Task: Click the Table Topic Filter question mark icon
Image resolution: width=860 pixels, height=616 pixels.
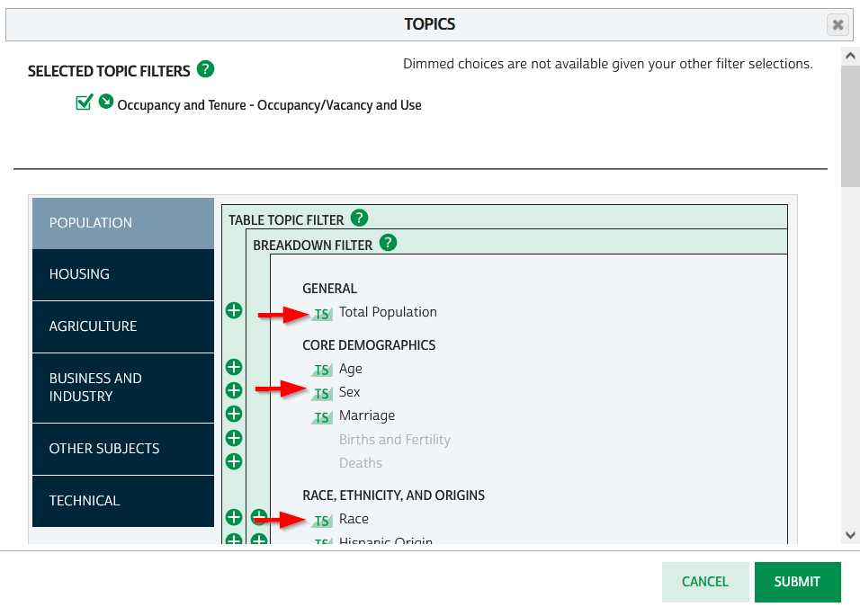Action: pos(359,218)
